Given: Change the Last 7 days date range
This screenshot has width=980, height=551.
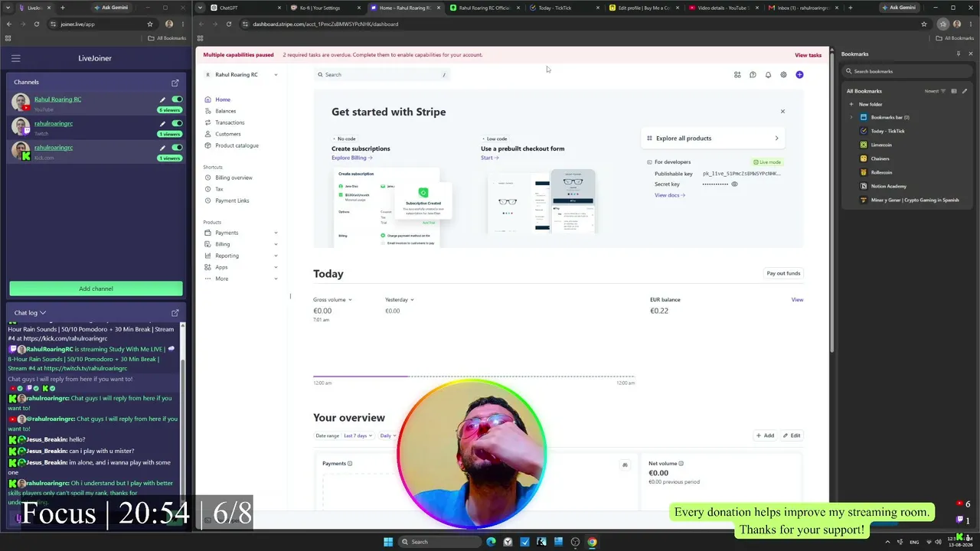Looking at the screenshot, I should pyautogui.click(x=358, y=435).
